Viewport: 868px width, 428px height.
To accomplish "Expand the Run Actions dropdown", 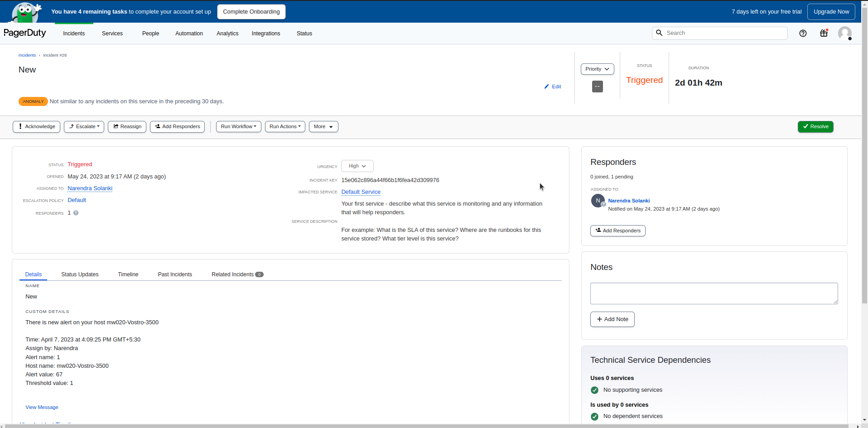I will [285, 127].
